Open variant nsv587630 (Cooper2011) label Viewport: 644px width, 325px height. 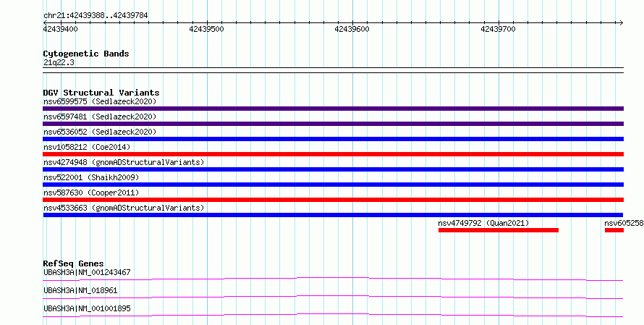coord(91,193)
